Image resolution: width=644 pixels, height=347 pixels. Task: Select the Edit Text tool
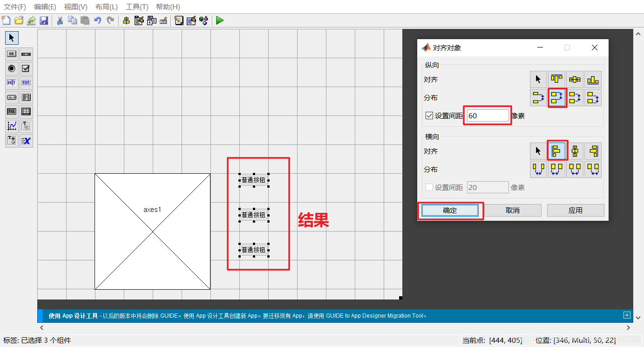[x=11, y=82]
